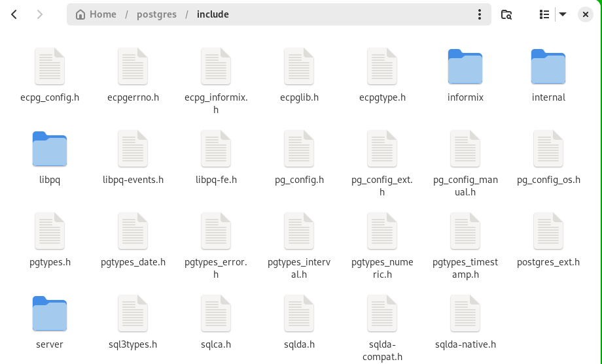Select the server folder
Viewport: 602px width, 364px height.
pyautogui.click(x=50, y=314)
